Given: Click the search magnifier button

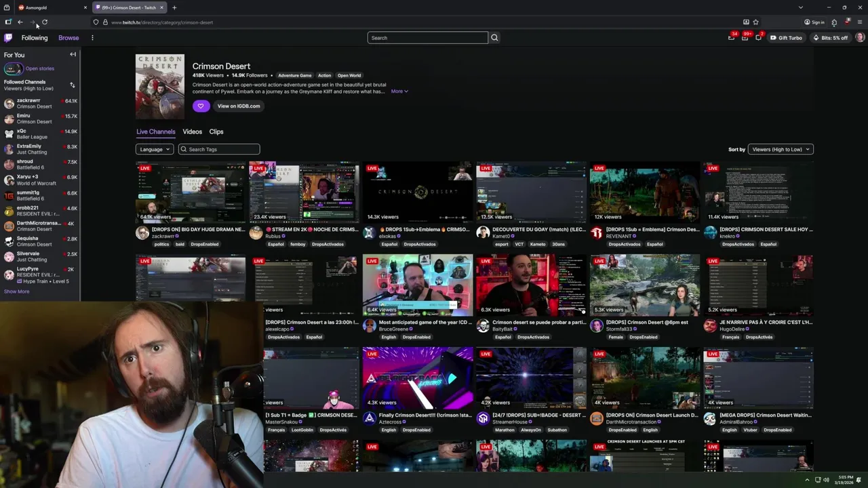Looking at the screenshot, I should 494,38.
